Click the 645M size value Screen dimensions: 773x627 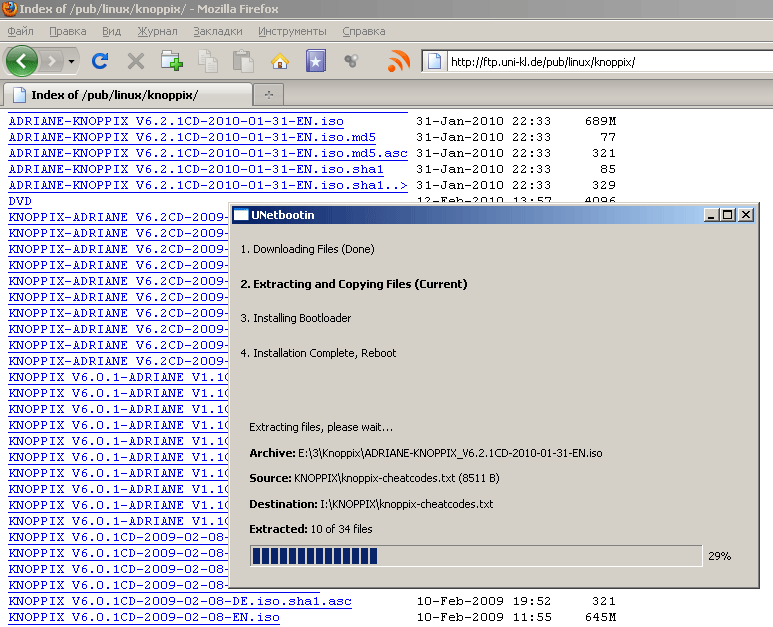point(600,617)
